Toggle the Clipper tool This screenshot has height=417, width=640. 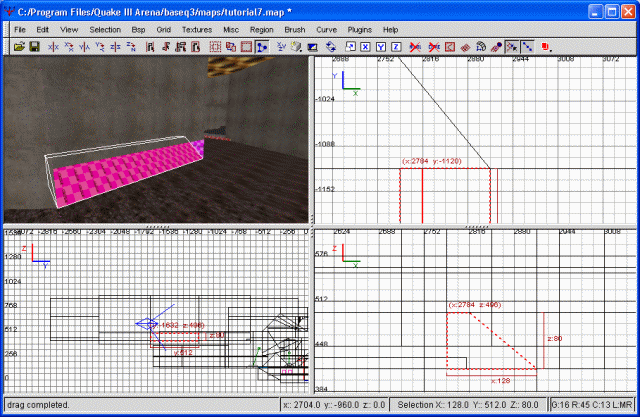click(262, 47)
